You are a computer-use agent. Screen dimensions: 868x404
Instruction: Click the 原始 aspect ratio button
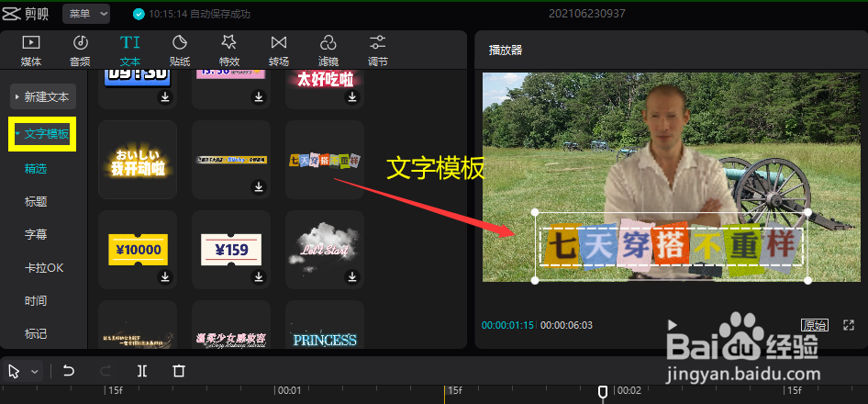[815, 325]
